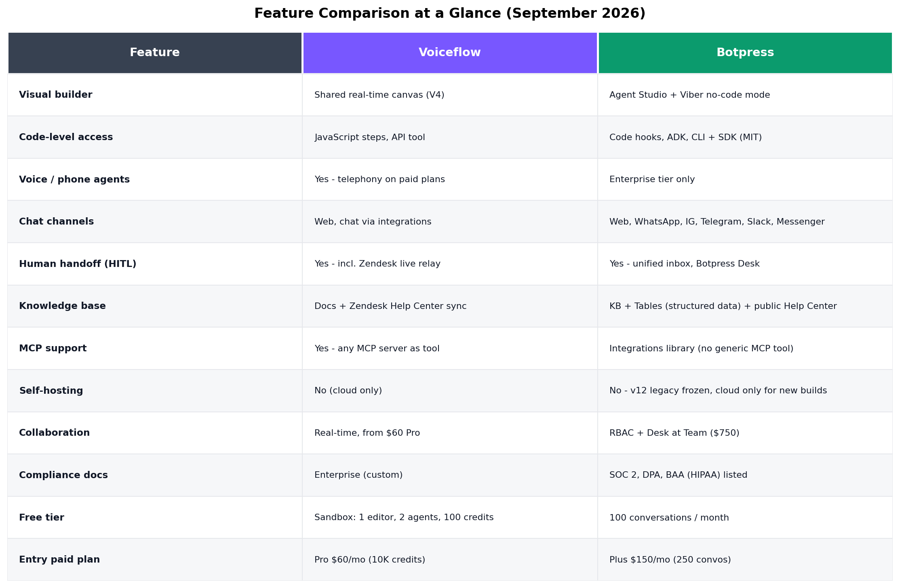Click the 'Feature' column header
The height and width of the screenshot is (588, 900).
[x=155, y=53]
